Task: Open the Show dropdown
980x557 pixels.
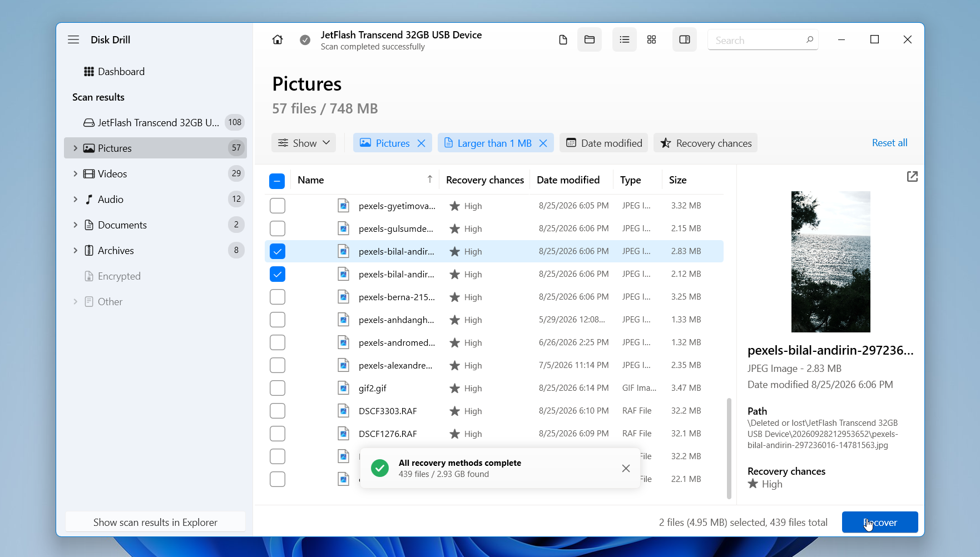Action: pos(304,143)
